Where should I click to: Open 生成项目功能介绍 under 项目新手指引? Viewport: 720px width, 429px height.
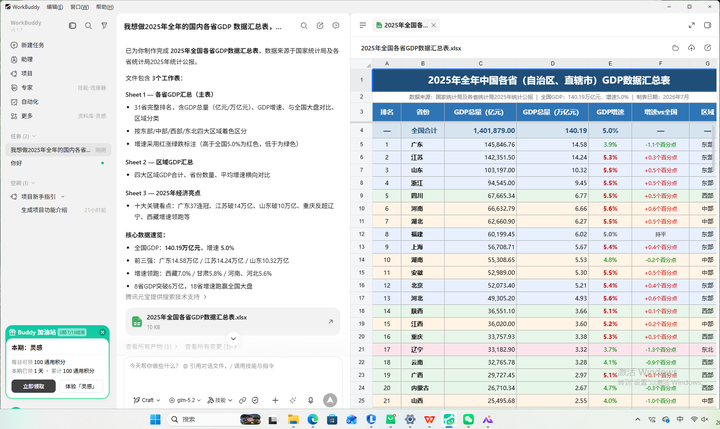click(x=44, y=210)
